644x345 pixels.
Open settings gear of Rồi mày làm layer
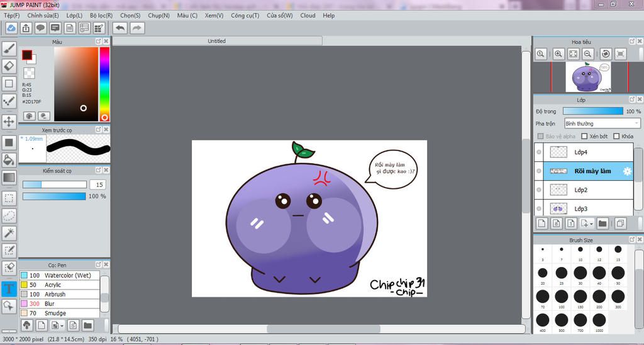coord(627,171)
